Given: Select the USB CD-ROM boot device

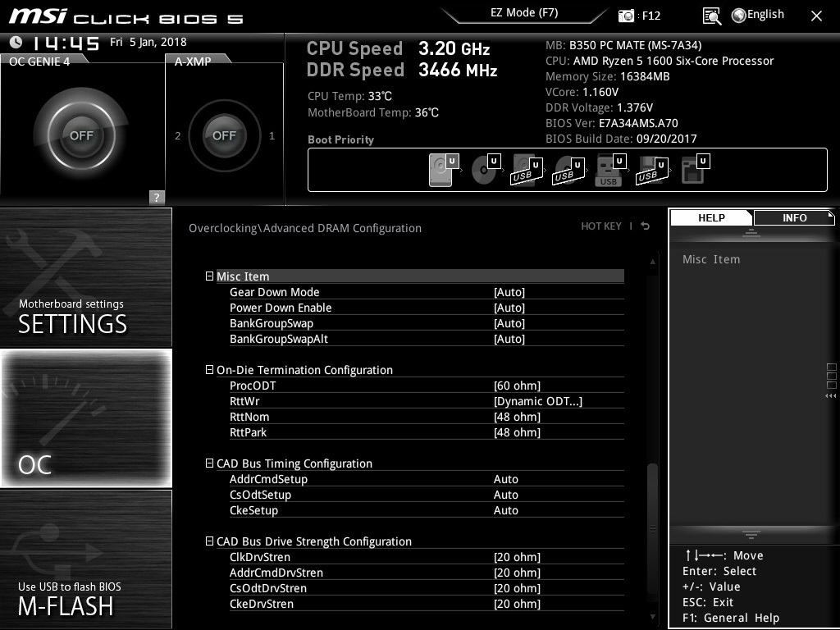Looking at the screenshot, I should (568, 170).
